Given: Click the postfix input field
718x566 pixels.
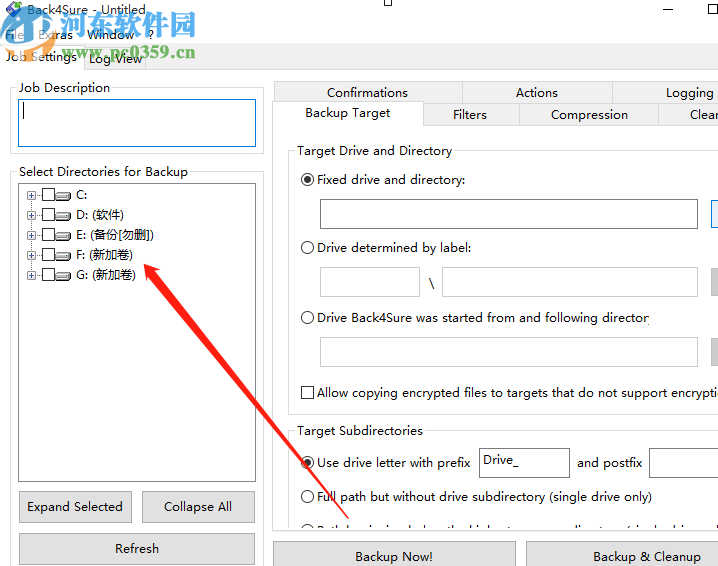Looking at the screenshot, I should 684,463.
